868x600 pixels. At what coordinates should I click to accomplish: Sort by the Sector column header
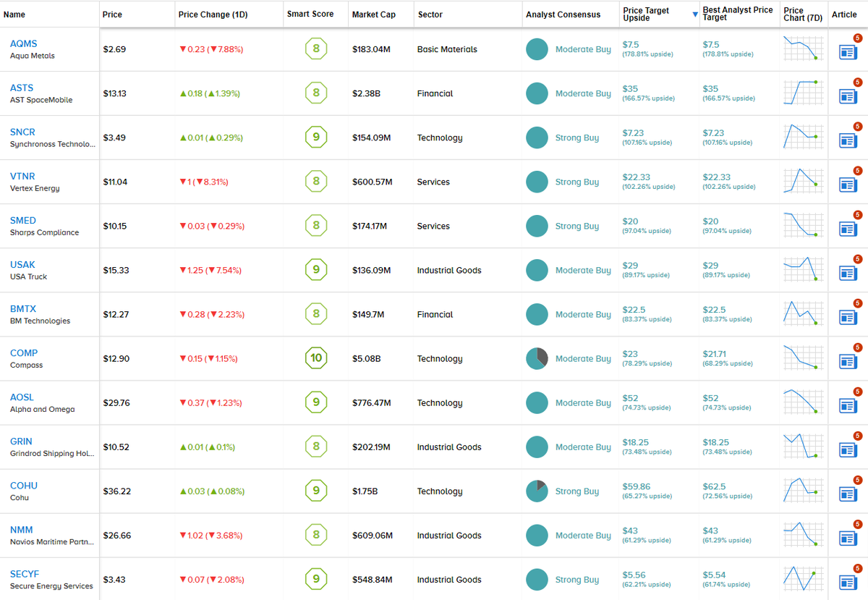coord(430,14)
